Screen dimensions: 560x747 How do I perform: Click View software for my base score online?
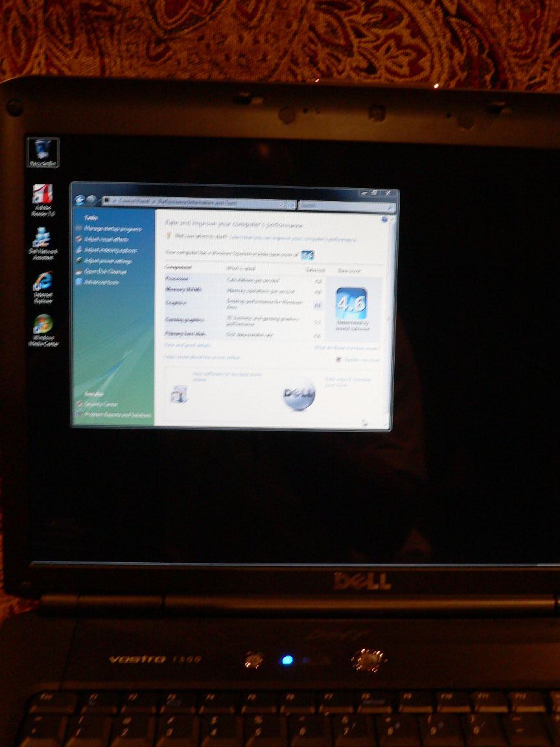227,377
